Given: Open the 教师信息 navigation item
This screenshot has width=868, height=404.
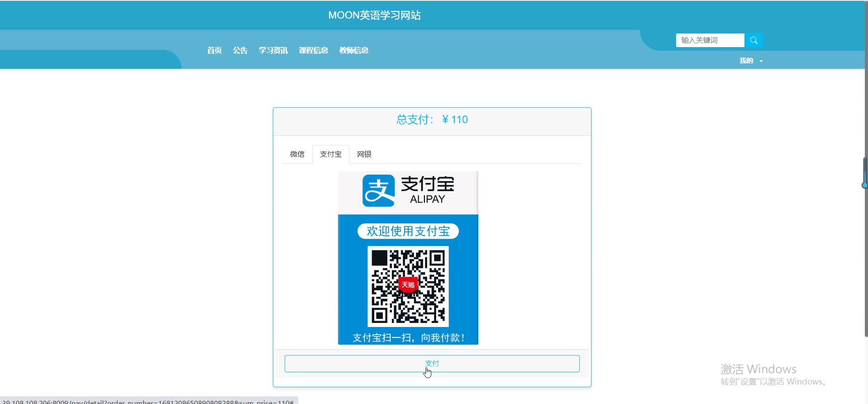Looking at the screenshot, I should click(x=354, y=50).
